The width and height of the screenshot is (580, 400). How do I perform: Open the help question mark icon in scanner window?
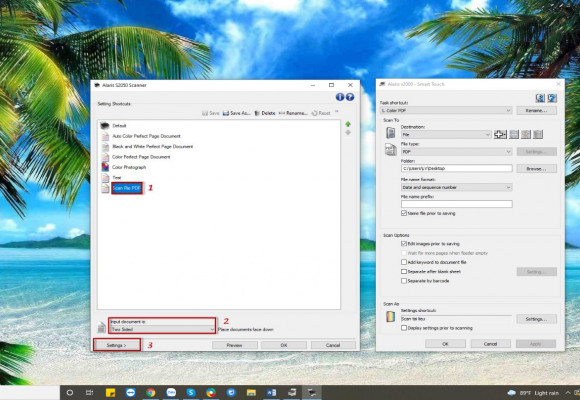[350, 97]
